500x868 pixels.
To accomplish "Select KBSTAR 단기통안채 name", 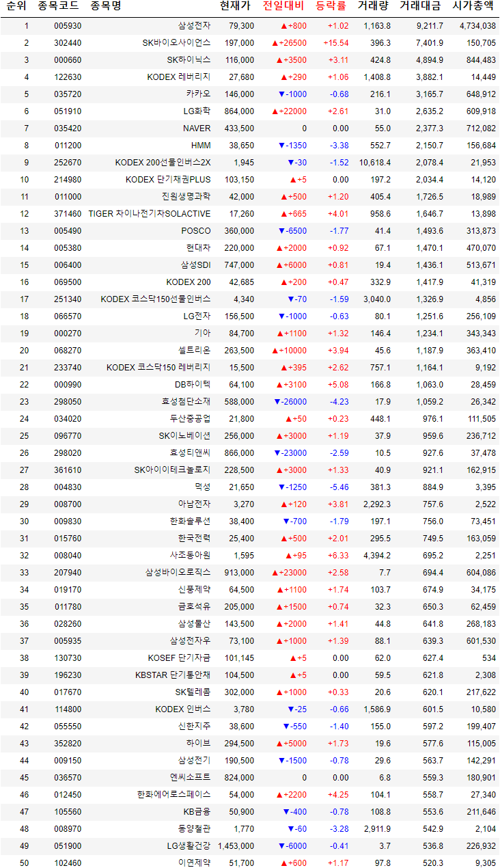I will 173,675.
